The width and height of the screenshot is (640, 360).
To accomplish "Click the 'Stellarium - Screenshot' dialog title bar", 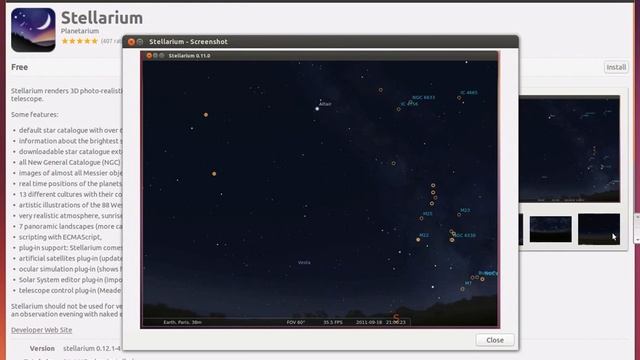I will (x=320, y=42).
